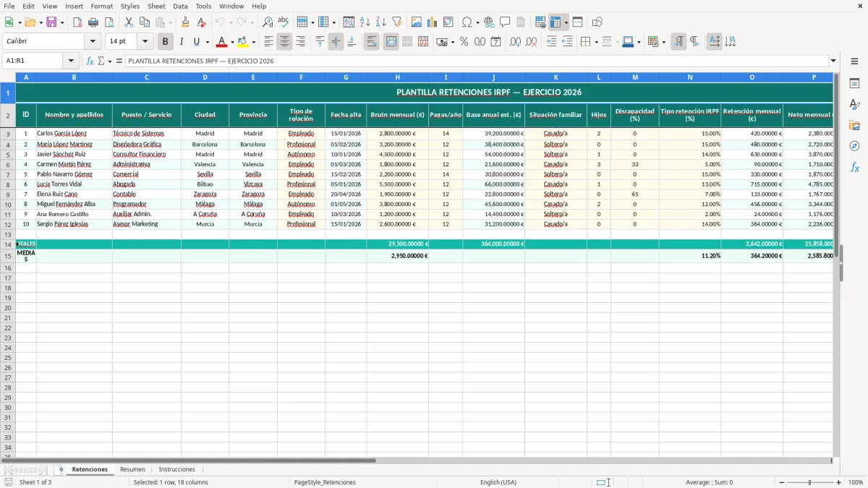Click the Print icon

point(93,22)
